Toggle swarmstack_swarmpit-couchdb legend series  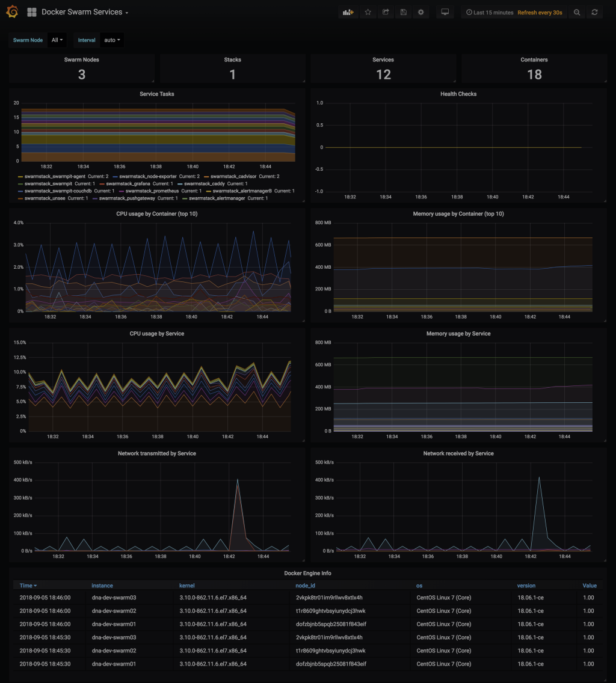(x=58, y=191)
